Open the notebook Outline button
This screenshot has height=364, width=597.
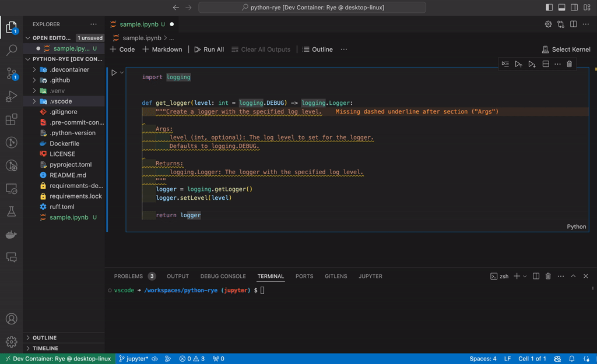click(318, 50)
